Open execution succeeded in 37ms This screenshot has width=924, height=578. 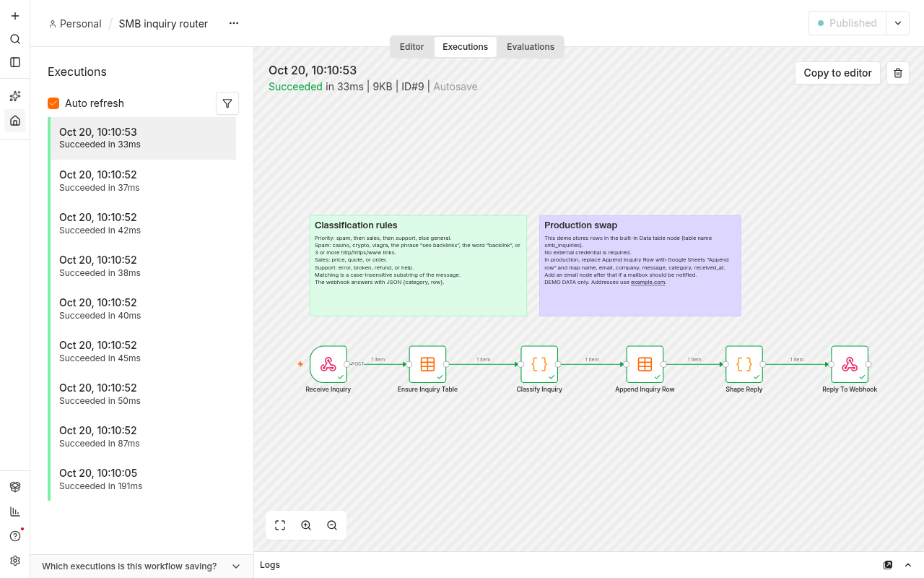pyautogui.click(x=143, y=181)
